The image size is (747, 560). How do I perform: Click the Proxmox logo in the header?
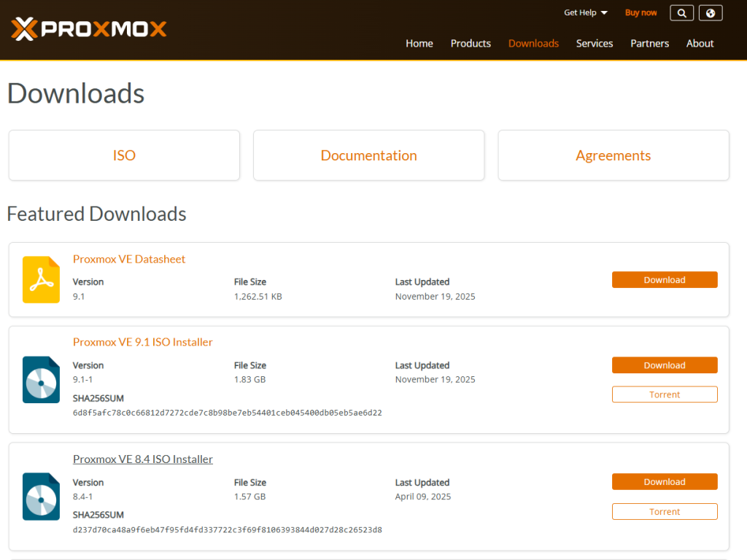pyautogui.click(x=88, y=29)
